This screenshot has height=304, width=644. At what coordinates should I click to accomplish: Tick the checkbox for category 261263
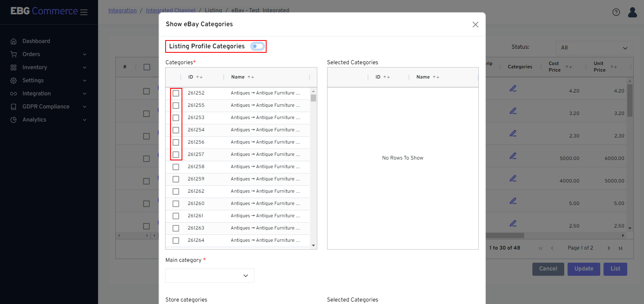(x=176, y=228)
